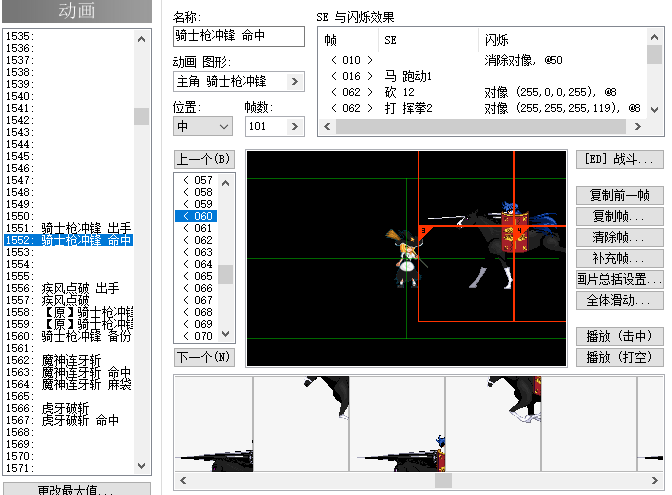672x495 pixels.
Task: Pick the cell thumbnail with horse and red banner
Action: (x=493, y=424)
